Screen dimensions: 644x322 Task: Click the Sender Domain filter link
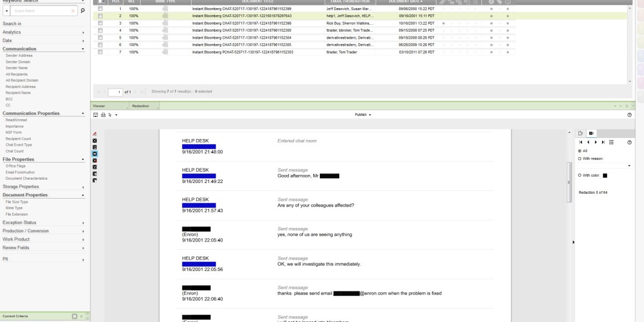pyautogui.click(x=18, y=62)
